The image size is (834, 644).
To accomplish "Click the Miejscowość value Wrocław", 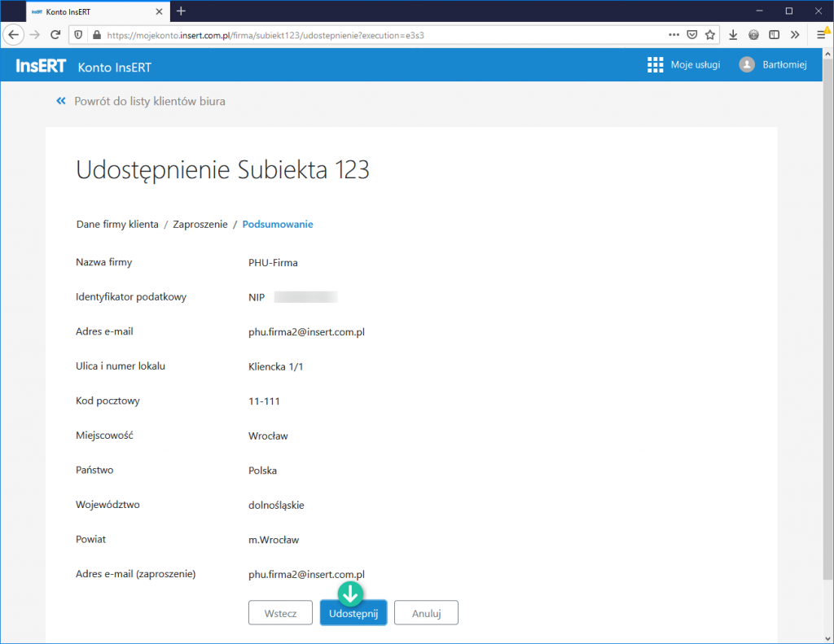I will point(268,436).
